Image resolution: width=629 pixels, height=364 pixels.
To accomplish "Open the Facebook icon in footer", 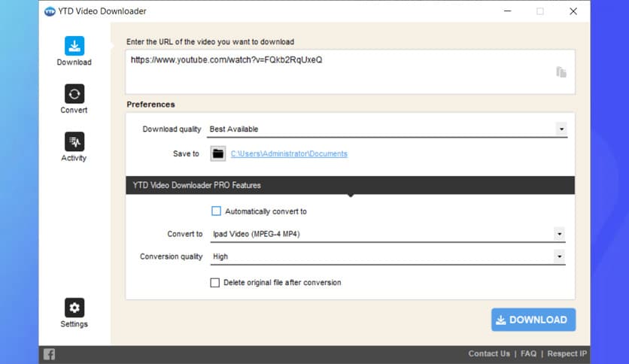I will 50,354.
